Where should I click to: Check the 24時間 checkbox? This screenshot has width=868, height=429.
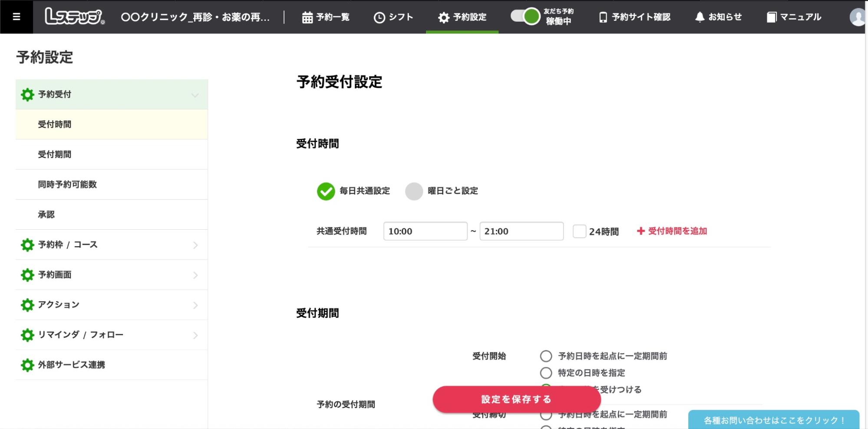[579, 231]
